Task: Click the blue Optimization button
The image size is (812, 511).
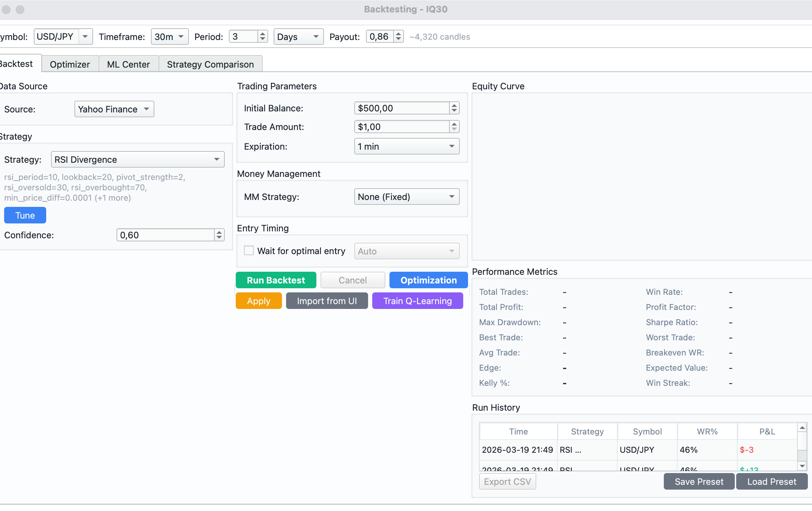Action: pyautogui.click(x=429, y=280)
